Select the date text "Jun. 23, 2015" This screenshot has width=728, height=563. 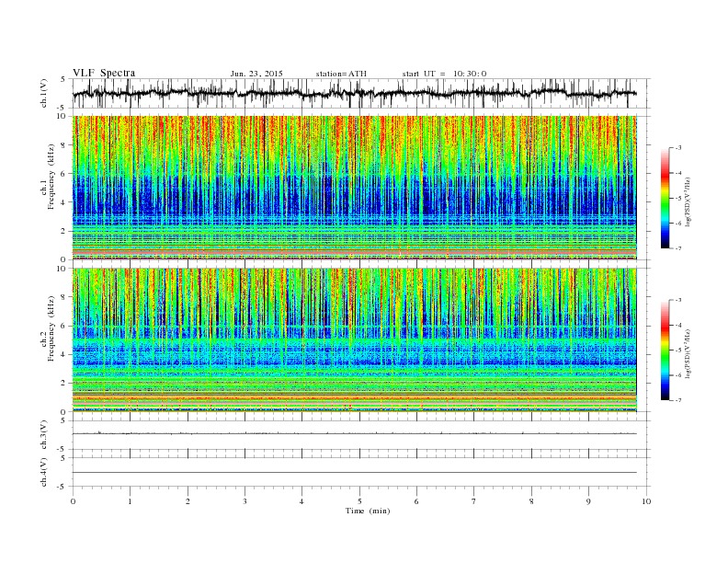pyautogui.click(x=256, y=74)
